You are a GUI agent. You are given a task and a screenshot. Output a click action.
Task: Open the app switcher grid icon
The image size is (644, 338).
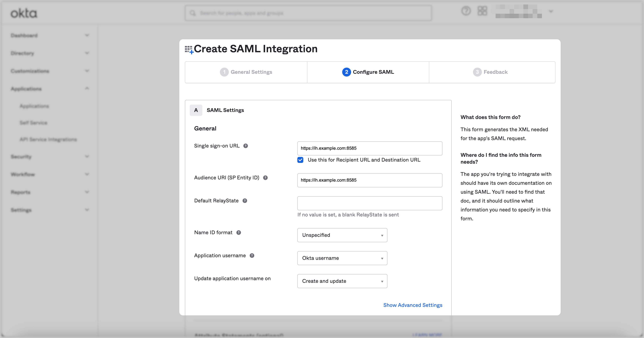coord(482,11)
